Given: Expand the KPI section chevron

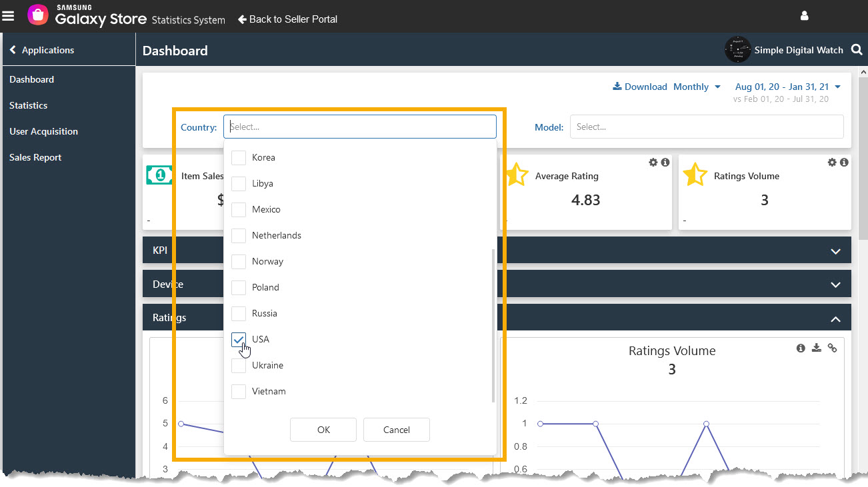Looking at the screenshot, I should [835, 251].
